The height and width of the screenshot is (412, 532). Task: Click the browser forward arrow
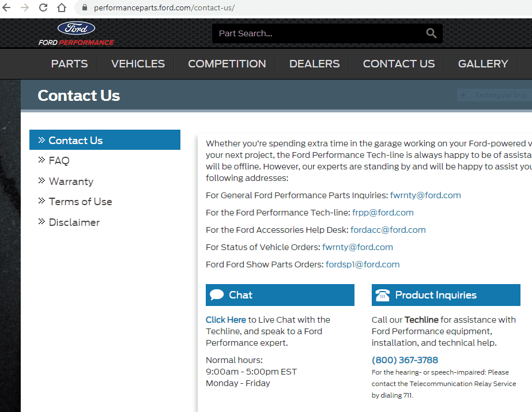coord(25,7)
